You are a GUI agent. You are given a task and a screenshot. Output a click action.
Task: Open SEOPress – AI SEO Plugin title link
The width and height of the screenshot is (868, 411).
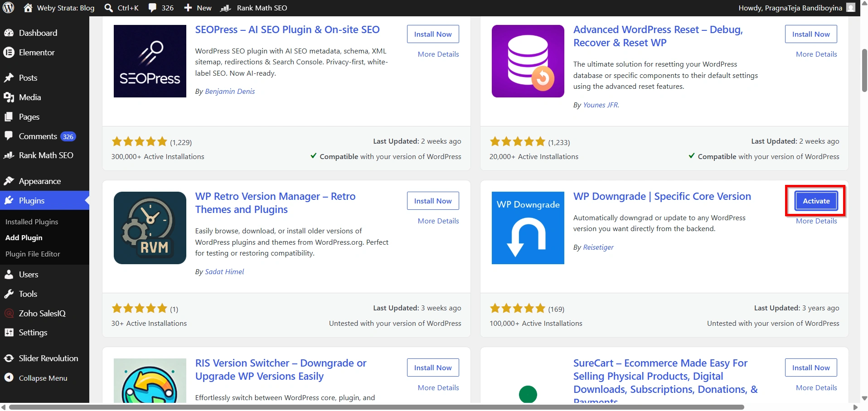click(x=287, y=29)
